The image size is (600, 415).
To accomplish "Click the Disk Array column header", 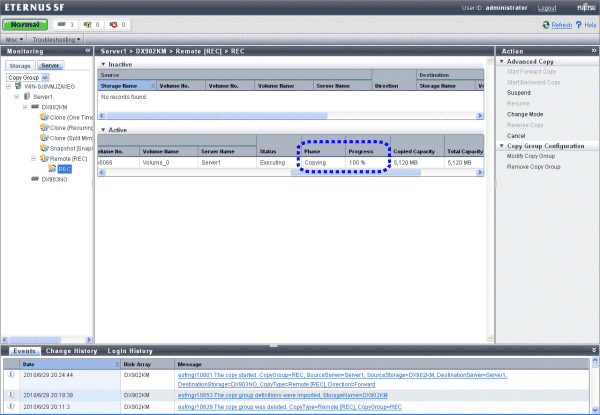I will point(147,364).
